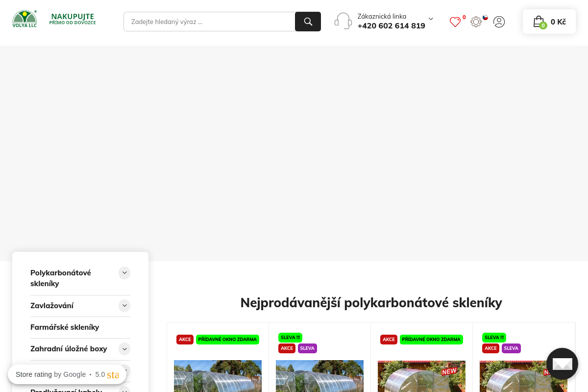
Task: Click the AKCE badge on first product
Action: point(185,340)
